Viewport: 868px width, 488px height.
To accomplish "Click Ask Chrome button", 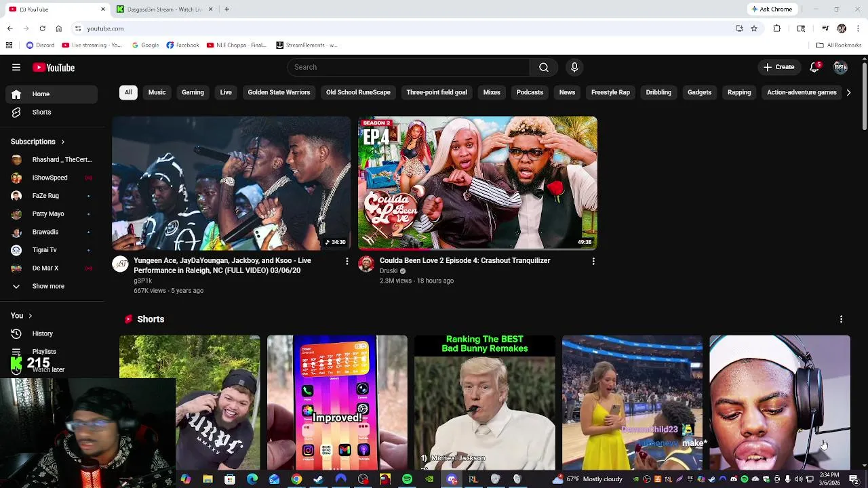I will click(x=772, y=9).
